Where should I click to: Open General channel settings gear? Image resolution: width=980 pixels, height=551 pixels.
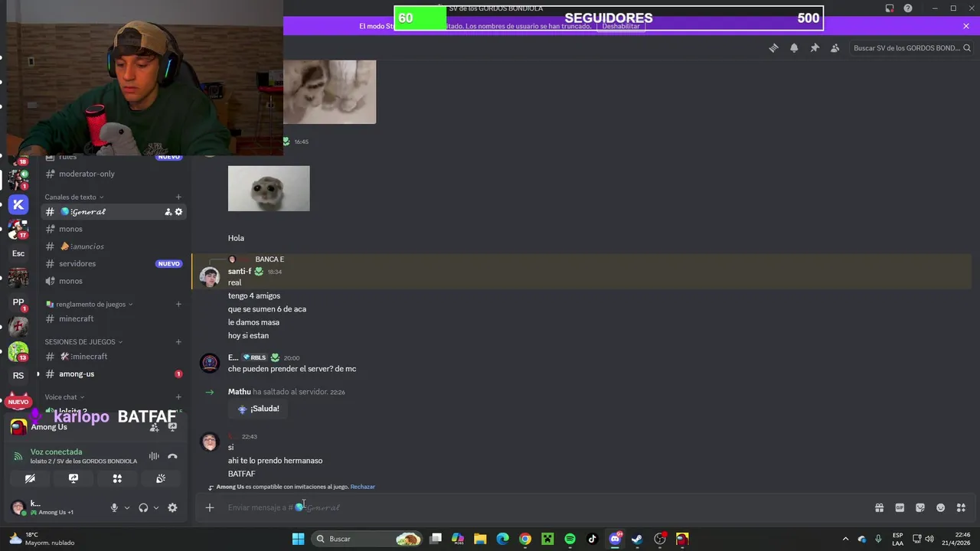179,212
